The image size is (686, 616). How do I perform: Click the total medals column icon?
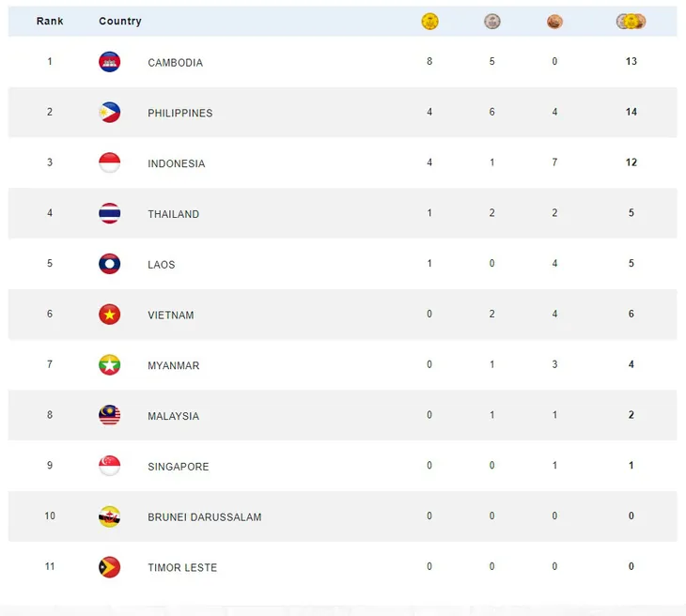click(631, 22)
